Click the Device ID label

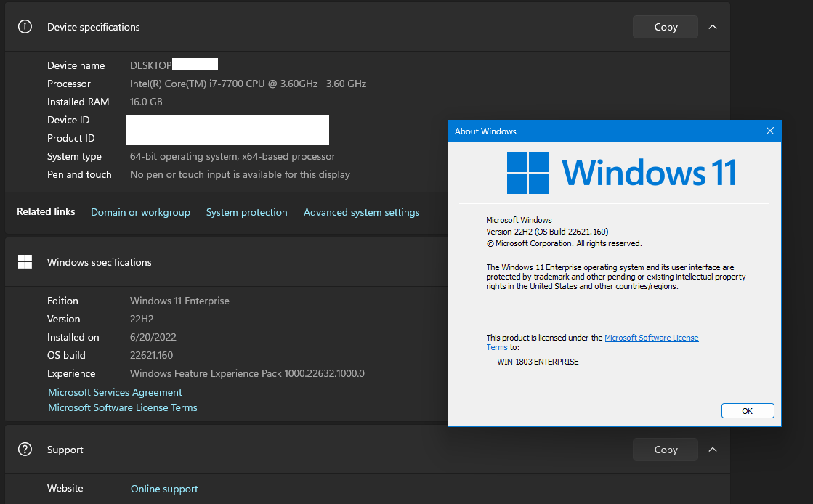[x=68, y=120]
